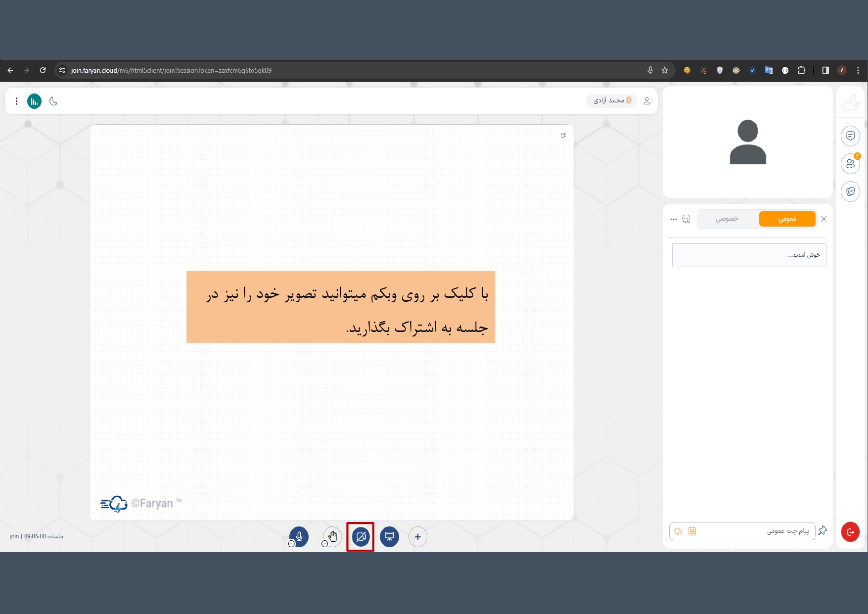Toggle the microphone button in the bottom toolbar

(x=299, y=536)
